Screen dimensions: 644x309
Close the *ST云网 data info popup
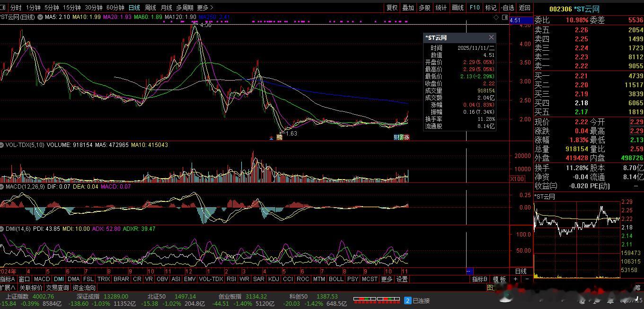click(x=491, y=37)
